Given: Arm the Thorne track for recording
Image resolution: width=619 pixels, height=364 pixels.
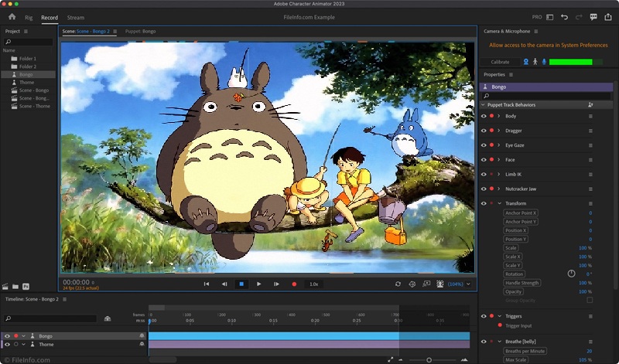Looking at the screenshot, I should [15, 345].
